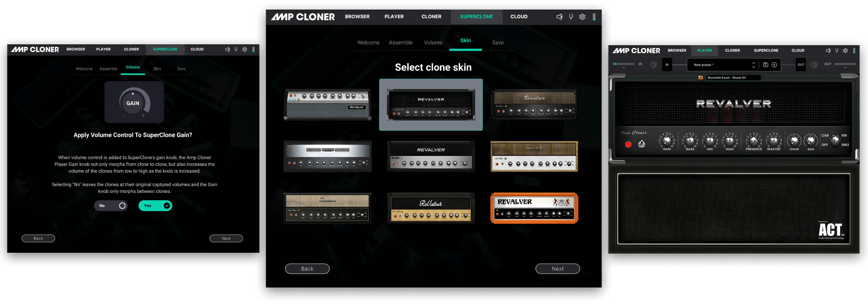Click the speaker icon in the right Player window
The image size is (868, 304).
(x=828, y=50)
